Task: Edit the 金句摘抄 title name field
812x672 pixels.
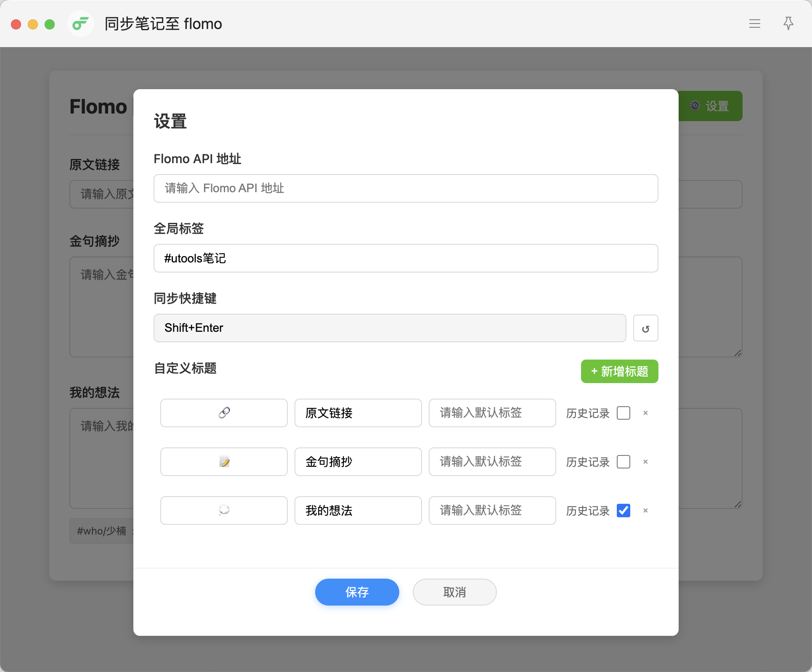Action: pos(358,462)
